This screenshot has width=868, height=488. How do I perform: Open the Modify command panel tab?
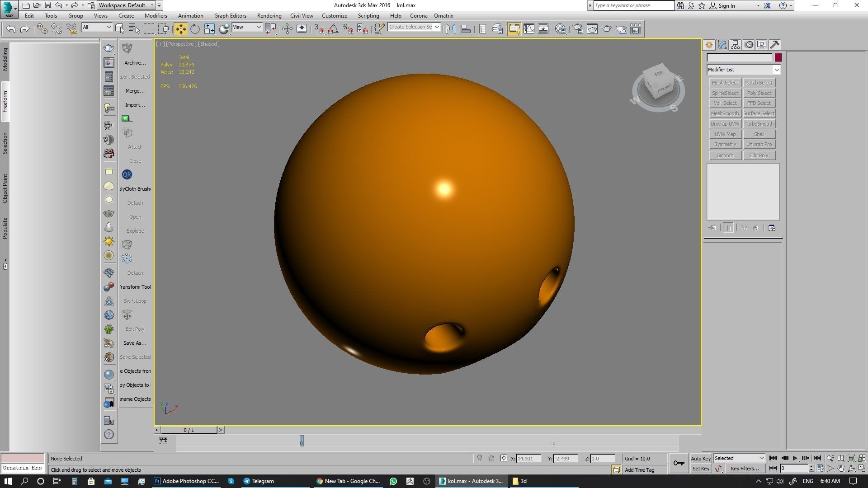tap(722, 45)
